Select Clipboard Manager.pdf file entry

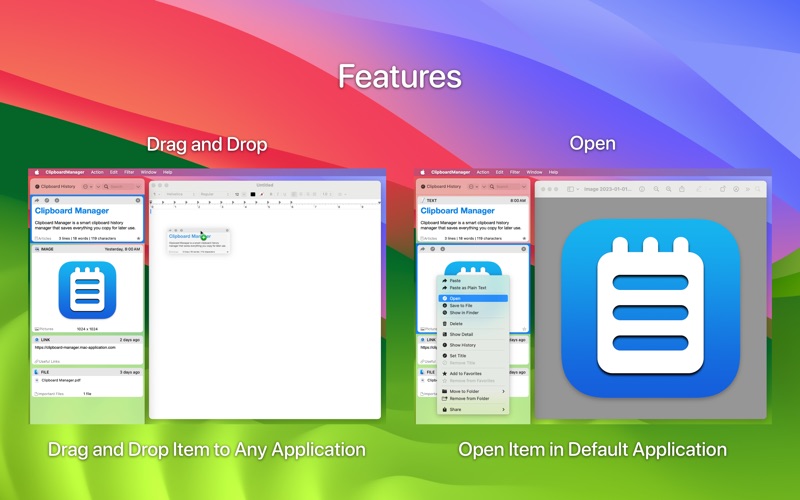coord(61,380)
